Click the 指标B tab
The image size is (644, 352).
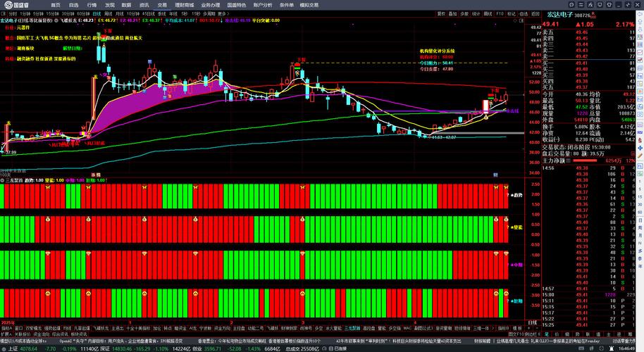tap(504, 328)
